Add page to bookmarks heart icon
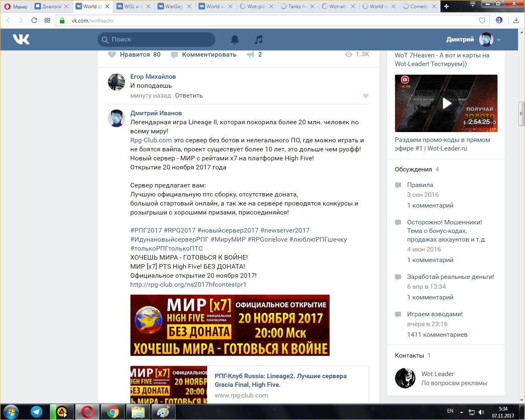 482,21
